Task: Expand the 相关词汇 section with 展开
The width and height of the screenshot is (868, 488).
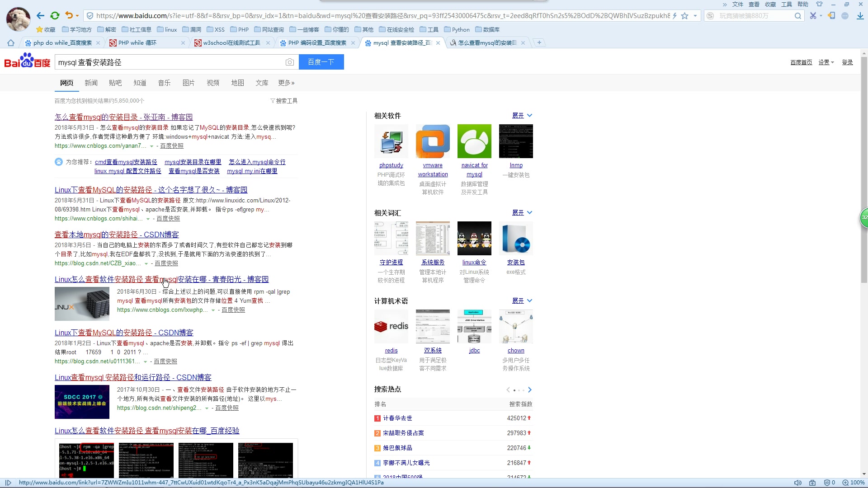Action: [522, 213]
